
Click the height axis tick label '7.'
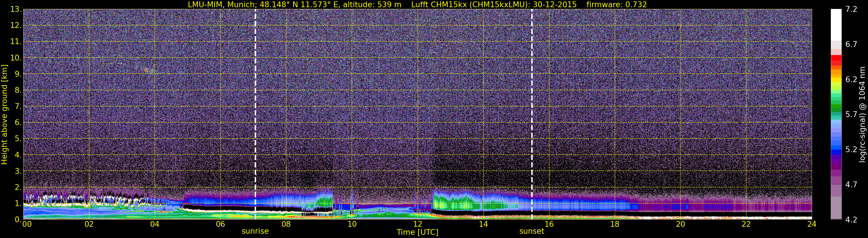18,107
